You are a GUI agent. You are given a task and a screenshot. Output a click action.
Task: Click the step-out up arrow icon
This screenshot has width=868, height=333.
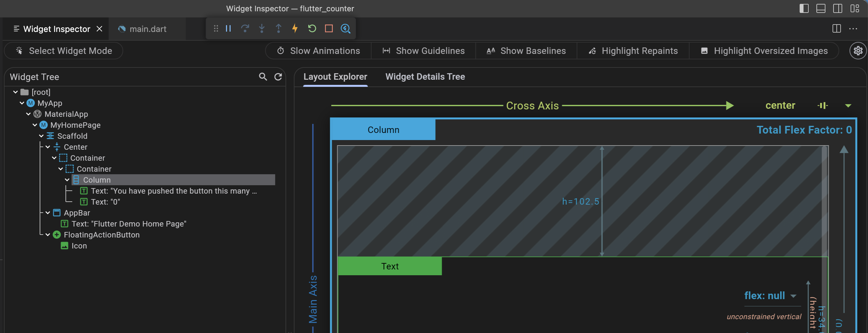[278, 29]
